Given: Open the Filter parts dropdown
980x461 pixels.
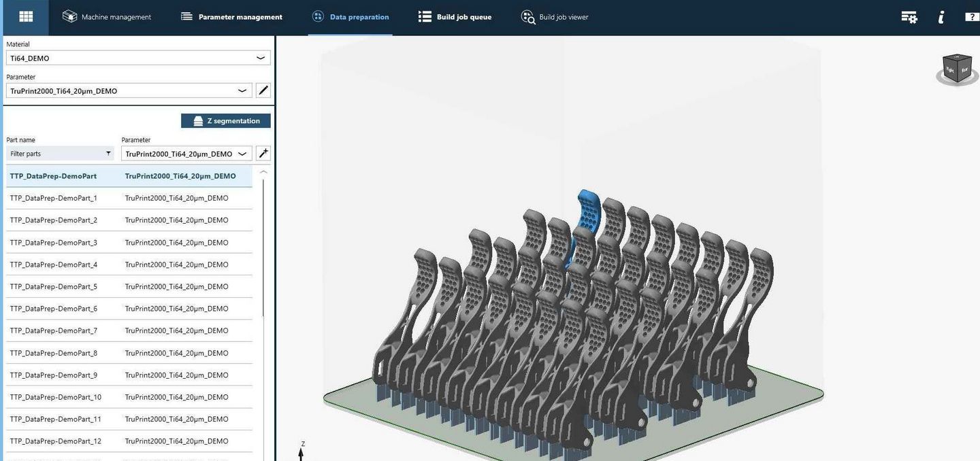Looking at the screenshot, I should (x=61, y=154).
